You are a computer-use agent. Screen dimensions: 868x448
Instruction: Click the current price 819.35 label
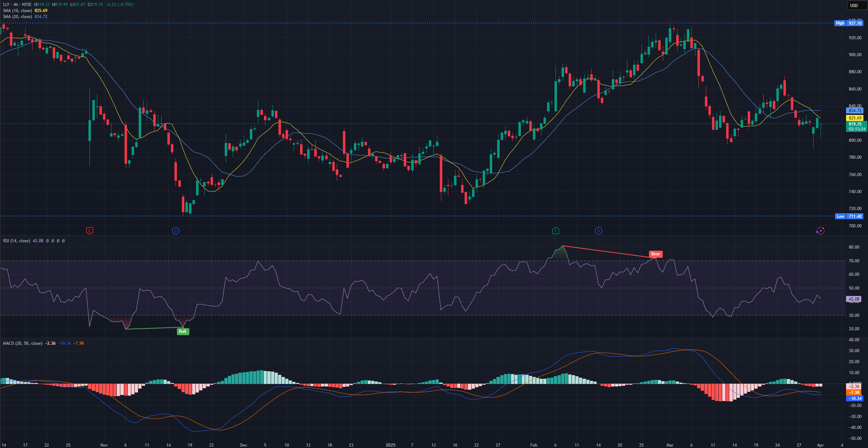click(x=855, y=124)
